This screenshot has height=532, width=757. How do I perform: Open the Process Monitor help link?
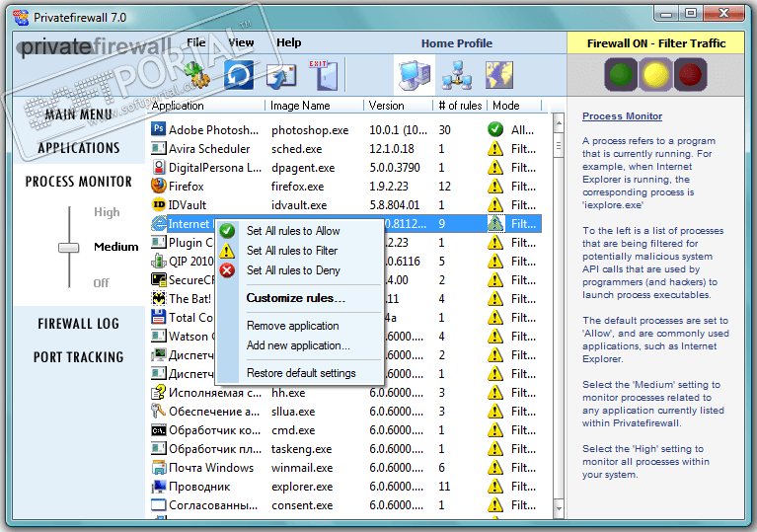622,115
